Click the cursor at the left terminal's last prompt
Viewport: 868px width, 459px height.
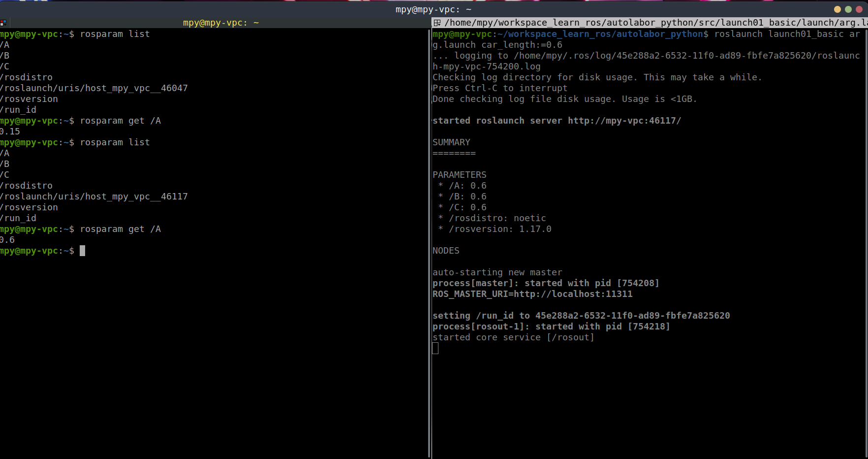pyautogui.click(x=82, y=251)
